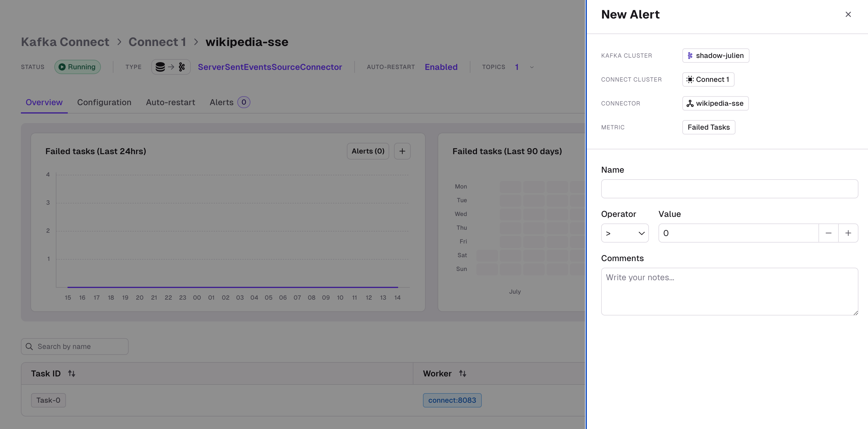Click the shadow-julien Kafka cluster chip

coord(715,56)
